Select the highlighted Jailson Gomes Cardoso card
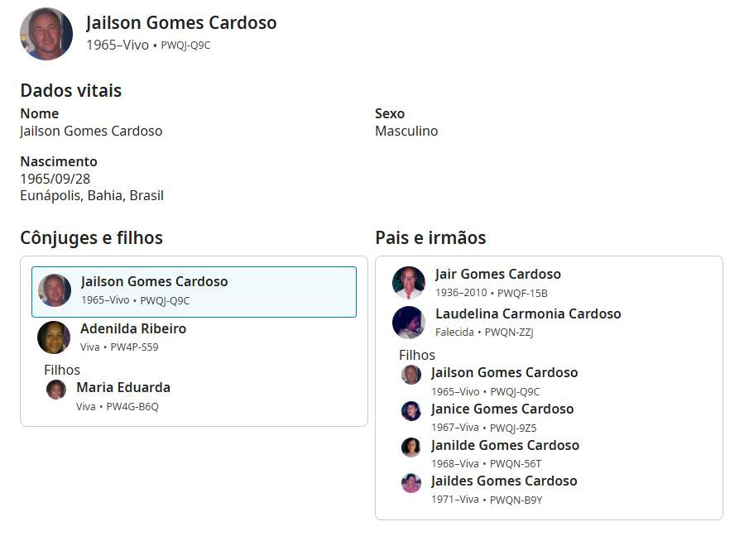Viewport: 744px width, 560px height. 194,291
